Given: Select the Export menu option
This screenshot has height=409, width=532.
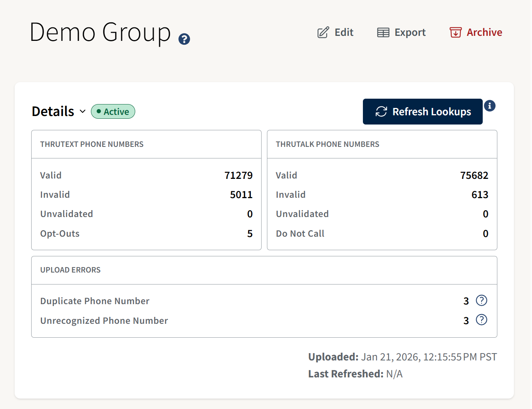Looking at the screenshot, I should coord(409,32).
